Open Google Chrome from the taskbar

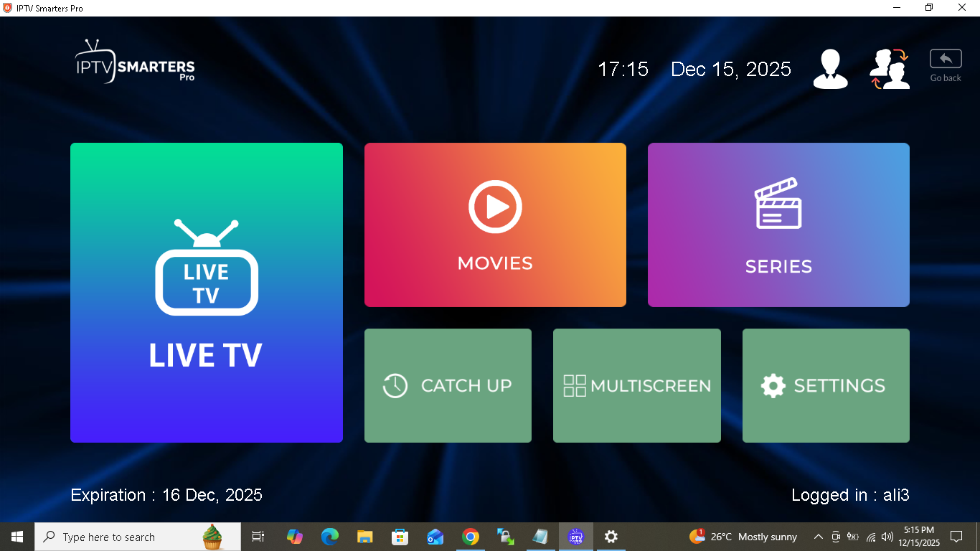click(470, 537)
